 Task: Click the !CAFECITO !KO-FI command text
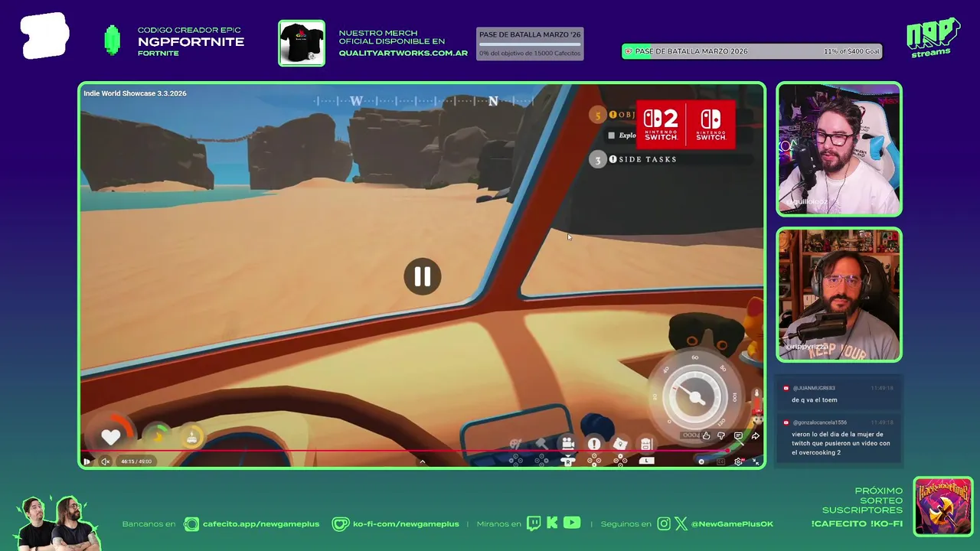click(857, 524)
